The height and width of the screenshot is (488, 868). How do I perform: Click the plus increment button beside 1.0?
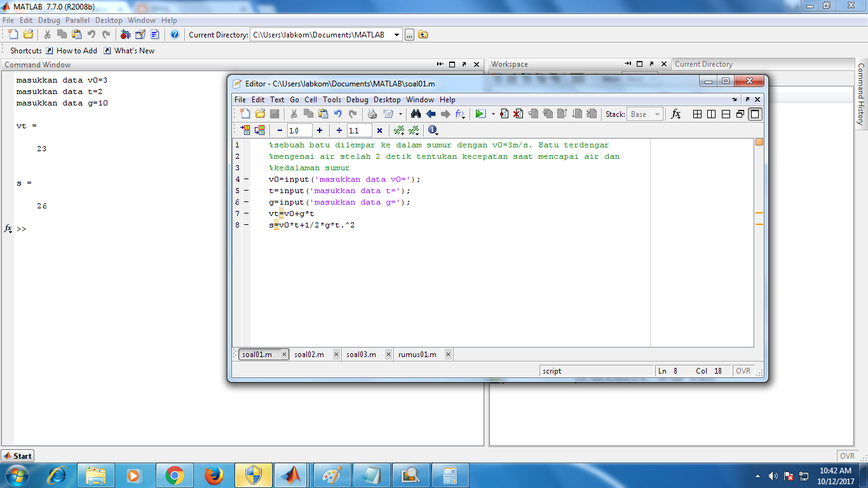pyautogui.click(x=320, y=130)
